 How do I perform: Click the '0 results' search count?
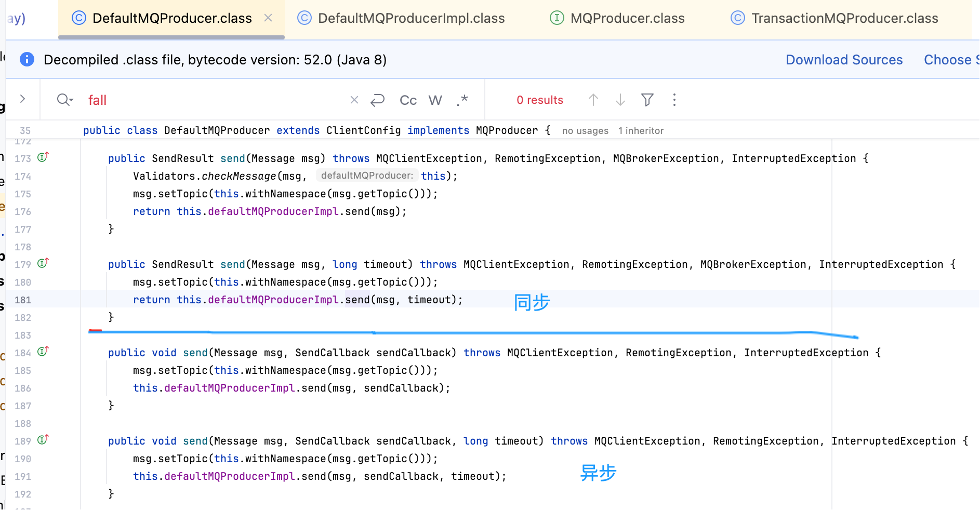[x=540, y=100]
